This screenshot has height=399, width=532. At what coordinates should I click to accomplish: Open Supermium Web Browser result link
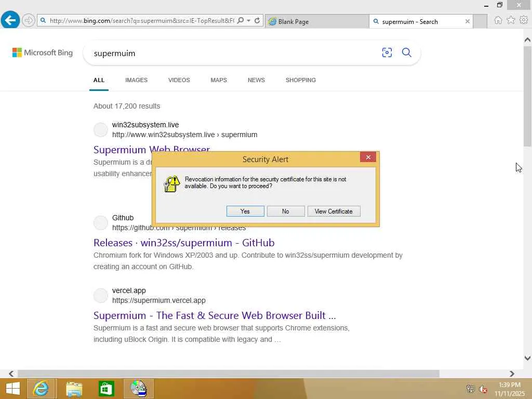point(152,150)
